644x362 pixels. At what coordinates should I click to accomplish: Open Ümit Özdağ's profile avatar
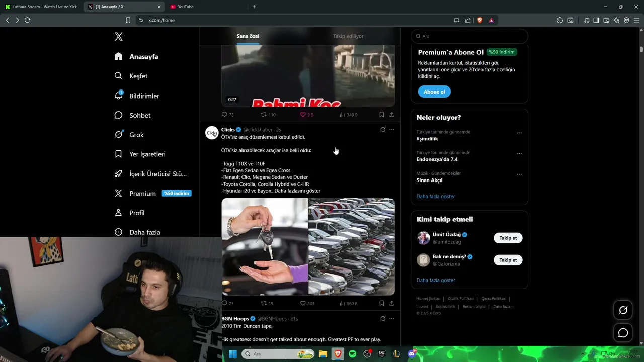[x=423, y=238]
